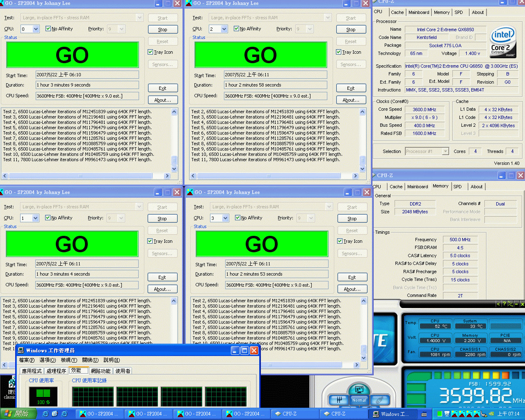Activate the Windows Task Manager taskbar button
The height and width of the screenshot is (420, 525).
point(392,414)
